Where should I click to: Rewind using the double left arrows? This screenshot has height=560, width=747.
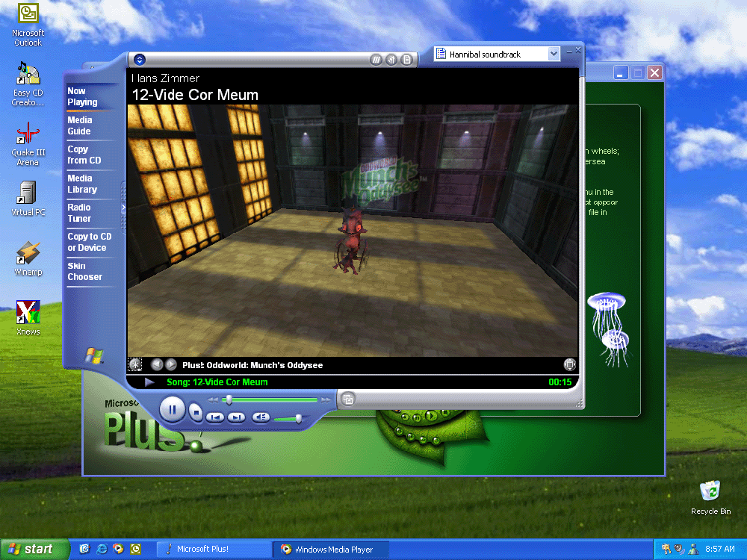[213, 400]
